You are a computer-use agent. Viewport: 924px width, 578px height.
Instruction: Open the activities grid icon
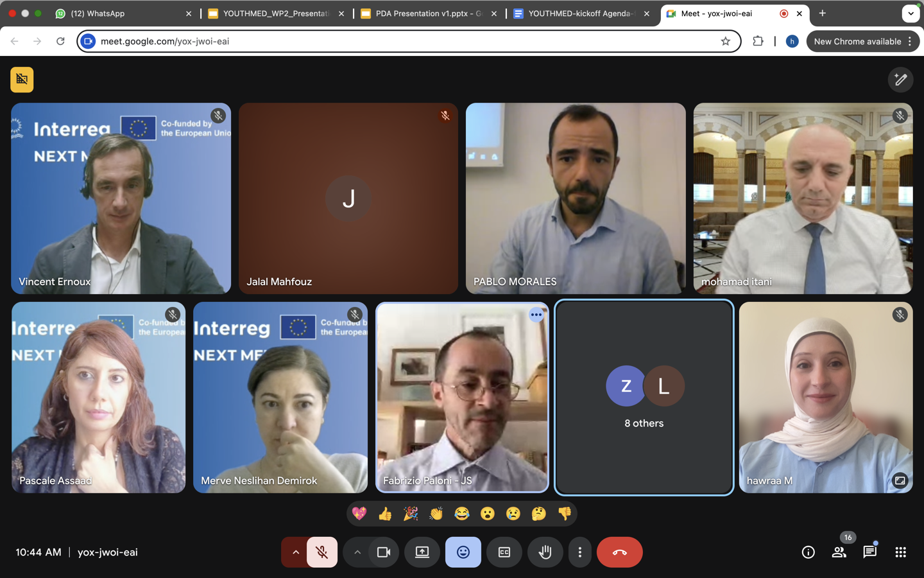coord(900,552)
